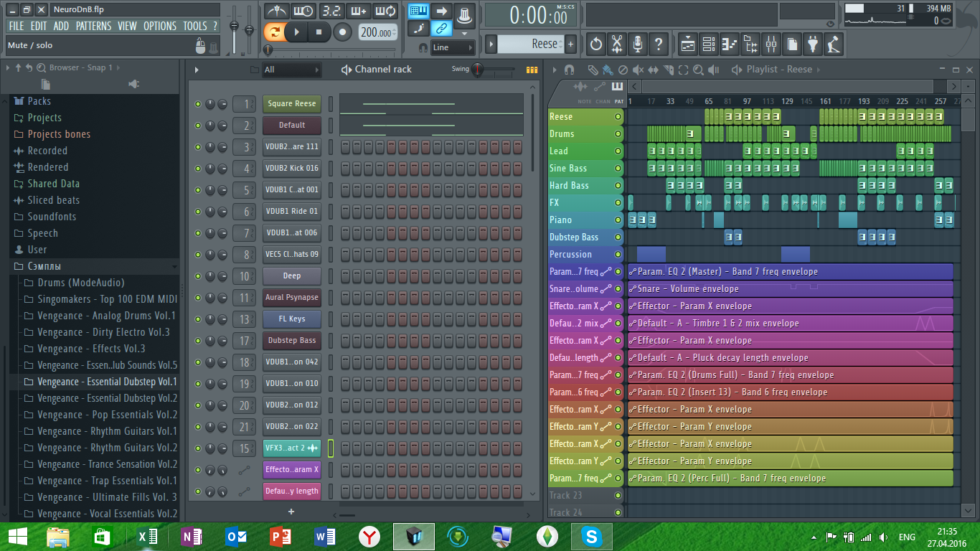Open the OPTIONS menu
The height and width of the screenshot is (551, 980).
(x=160, y=26)
